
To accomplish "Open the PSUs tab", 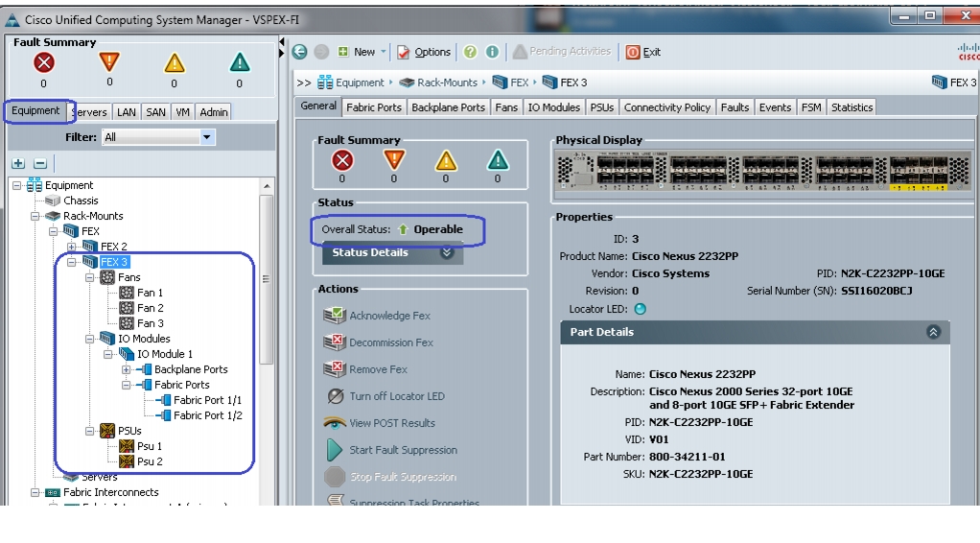I will click(602, 107).
